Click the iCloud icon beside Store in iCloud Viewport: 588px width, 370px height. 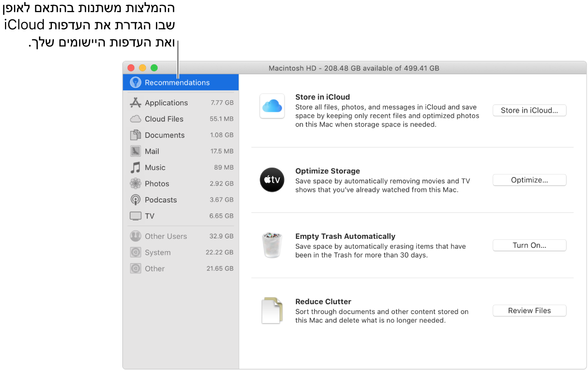click(272, 106)
